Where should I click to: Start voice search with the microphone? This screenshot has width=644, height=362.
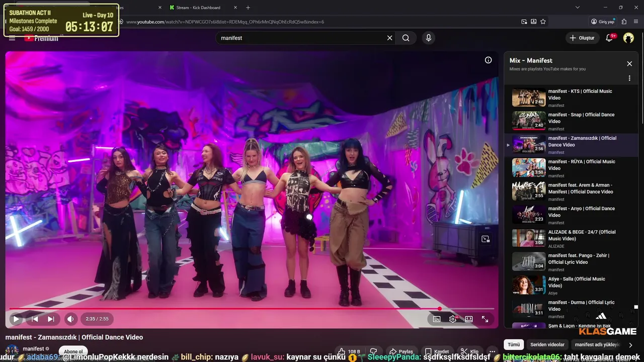(428, 38)
